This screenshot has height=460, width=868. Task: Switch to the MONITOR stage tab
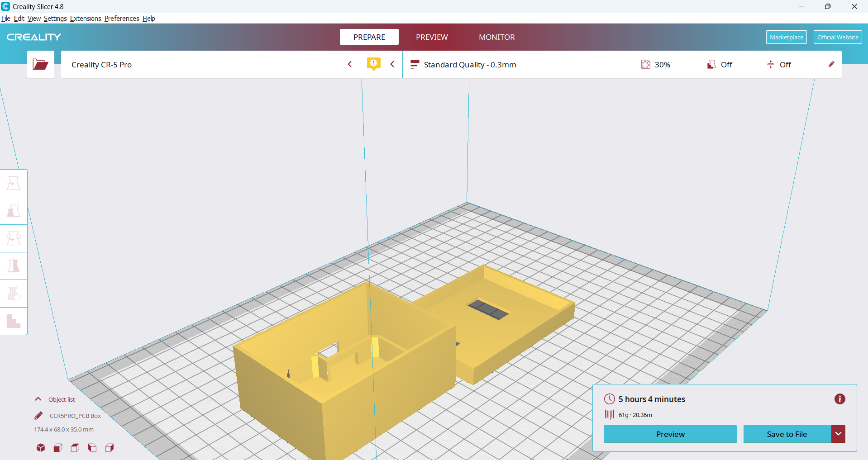point(497,37)
